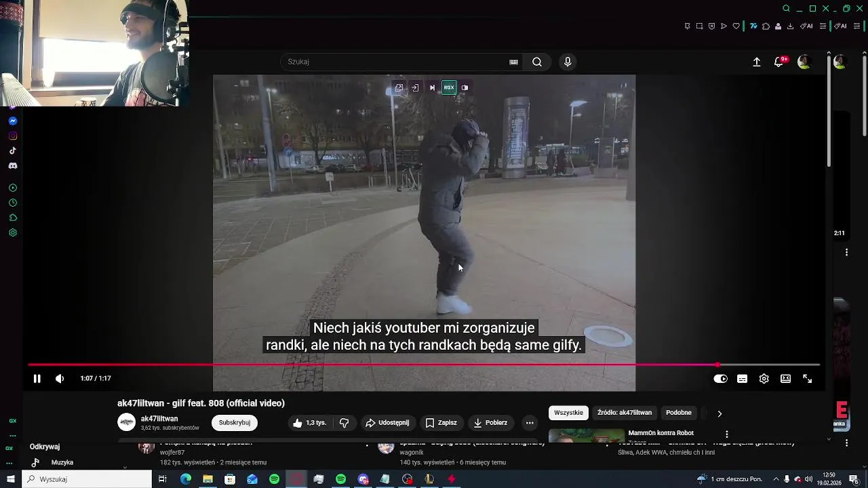Image resolution: width=868 pixels, height=488 pixels.
Task: Open the wojfer87 channel link
Action: tap(172, 452)
